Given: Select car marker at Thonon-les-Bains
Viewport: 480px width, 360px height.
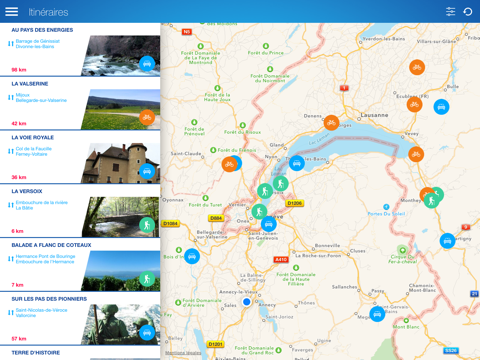Looking at the screenshot, I should (x=297, y=163).
